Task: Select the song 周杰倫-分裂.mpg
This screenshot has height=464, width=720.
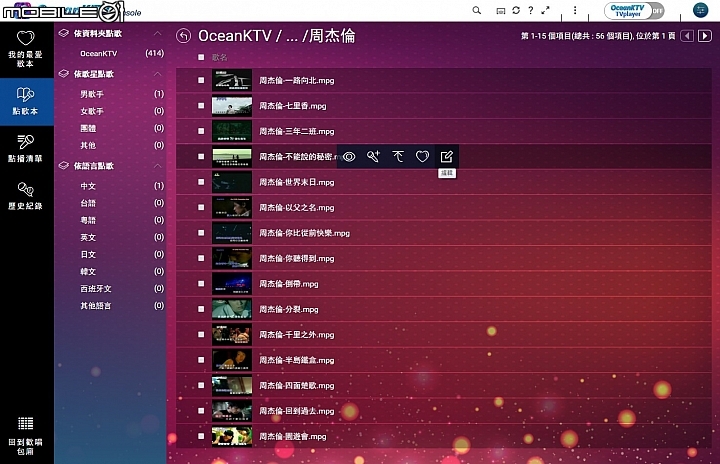Action: tap(289, 310)
